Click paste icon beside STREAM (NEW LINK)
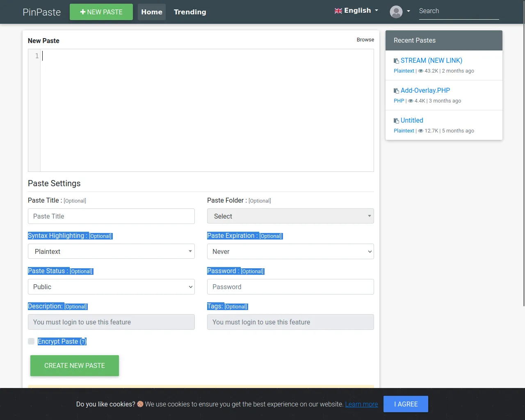 pos(396,61)
